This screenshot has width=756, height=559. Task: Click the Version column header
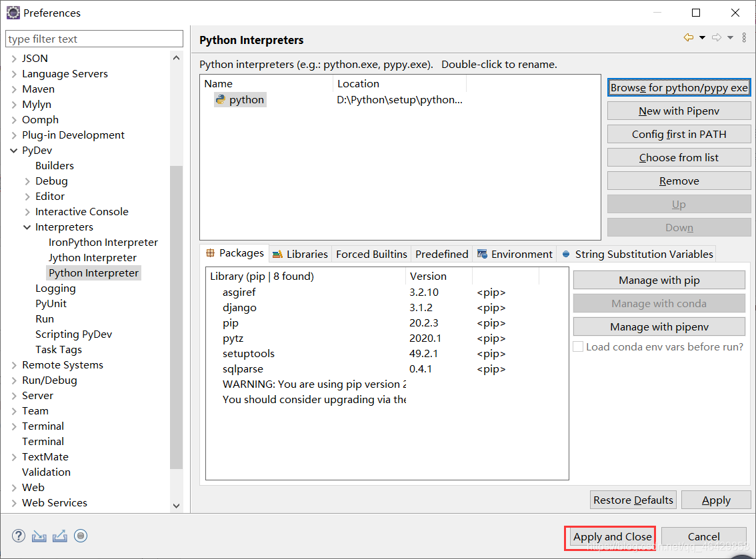(438, 276)
